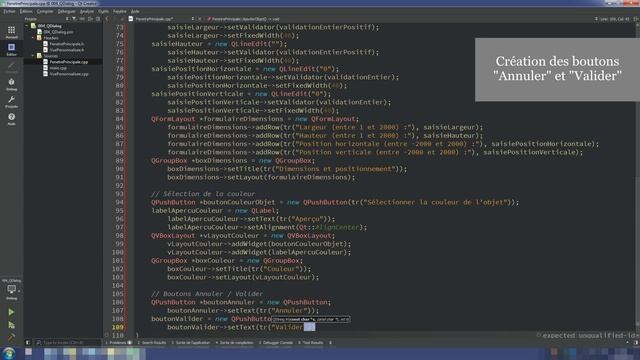640x360 pixels.
Task: Select FenetrePrincipale.h in Headers
Action: point(67,44)
